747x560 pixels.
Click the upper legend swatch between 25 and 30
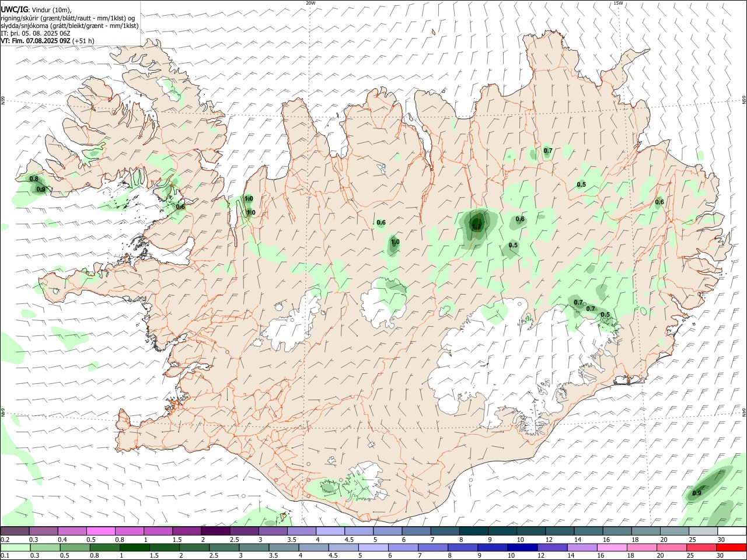click(703, 531)
